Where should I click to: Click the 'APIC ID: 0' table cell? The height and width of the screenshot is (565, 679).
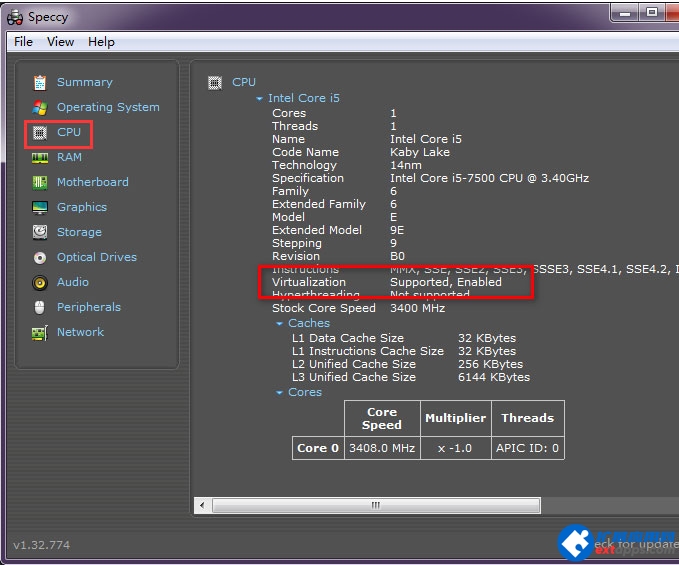(527, 448)
